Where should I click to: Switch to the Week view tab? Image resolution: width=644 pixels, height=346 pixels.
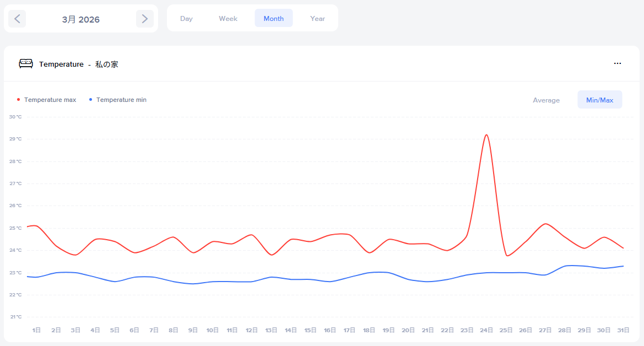[228, 19]
